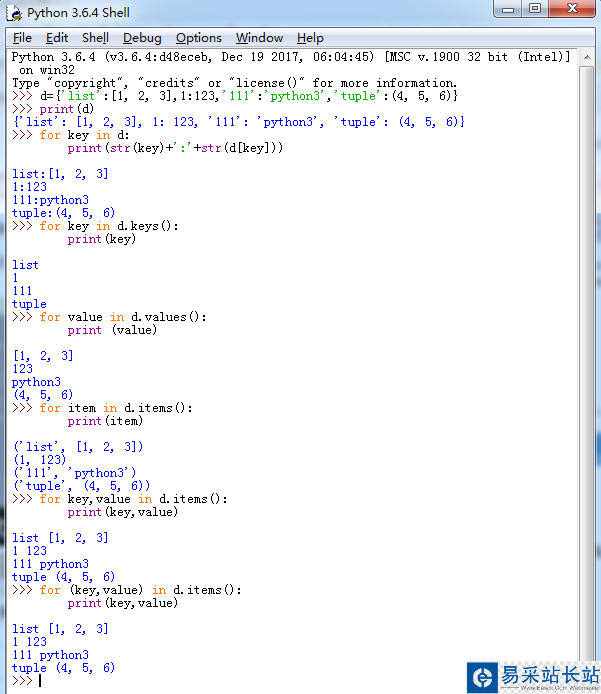Screen dimensions: 601x694
Task: Click the line 'for item in d.items():'
Action: (x=116, y=408)
